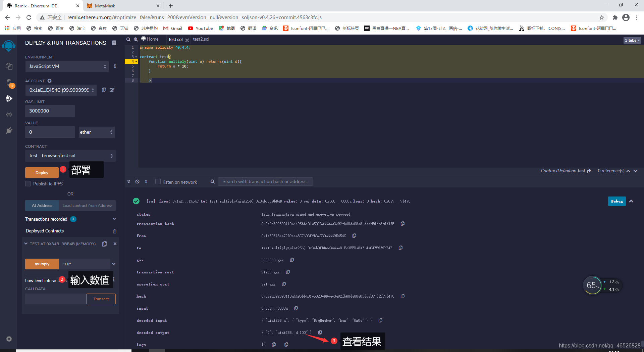Click the Value amount input field
Viewport: 644px width, 352px height.
click(x=50, y=132)
